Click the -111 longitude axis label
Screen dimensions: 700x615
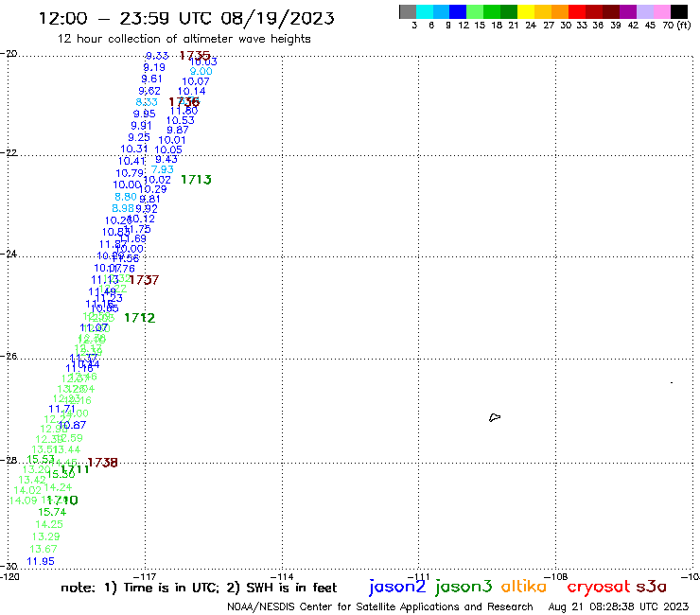click(x=419, y=576)
